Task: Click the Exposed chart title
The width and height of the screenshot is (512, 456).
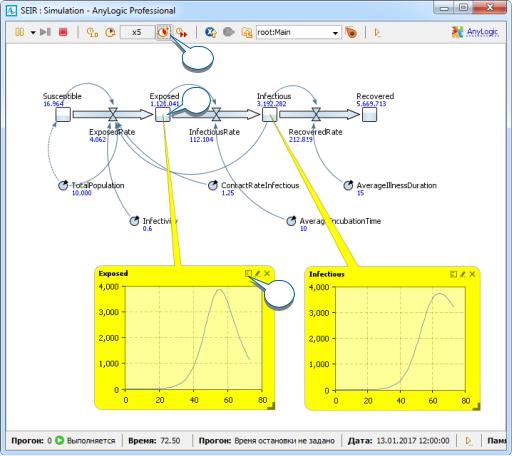Action: tap(113, 273)
